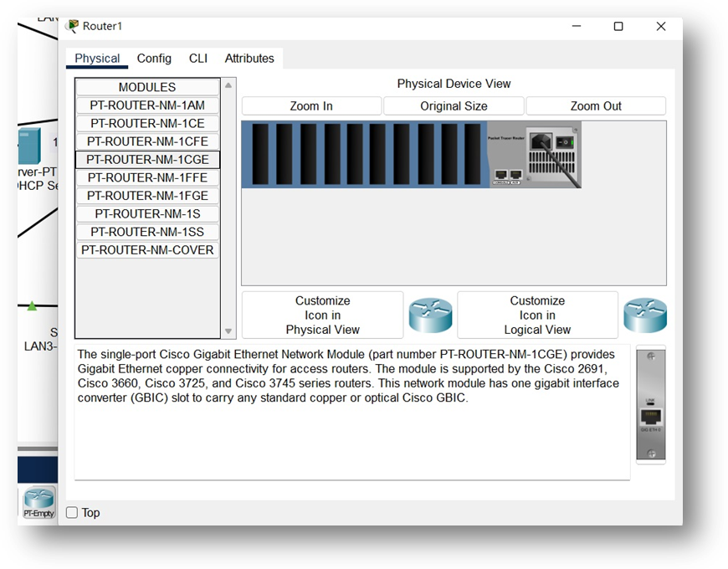
Task: Click the Router1 window title icon
Action: (x=72, y=26)
